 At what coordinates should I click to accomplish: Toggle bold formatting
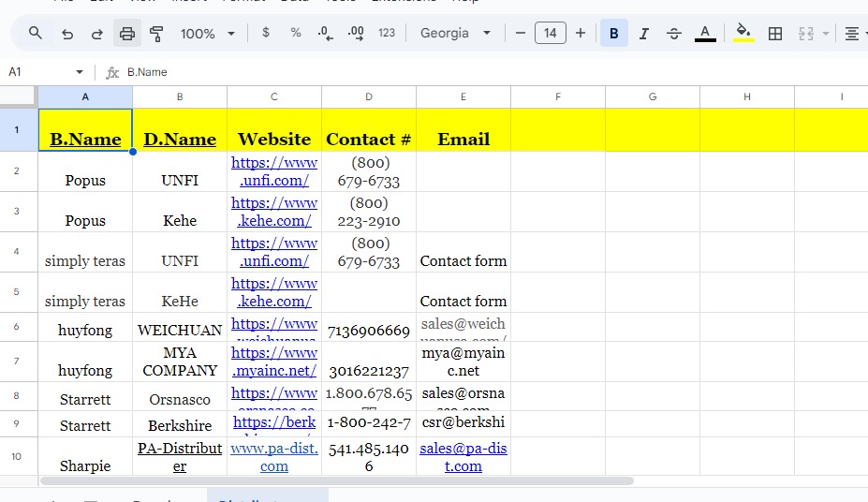point(614,33)
